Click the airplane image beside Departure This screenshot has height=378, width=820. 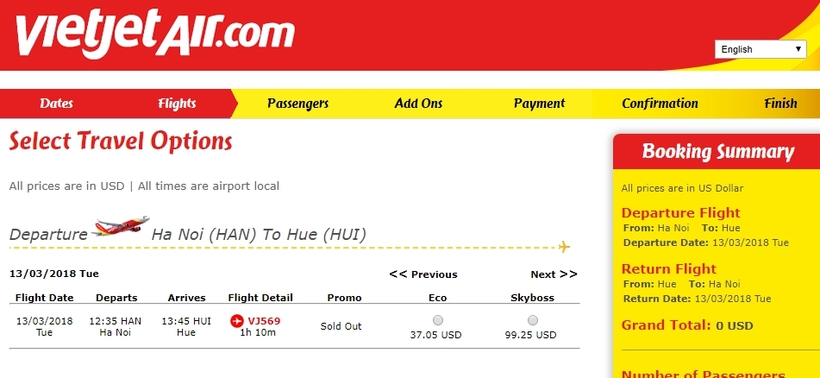coord(120,226)
